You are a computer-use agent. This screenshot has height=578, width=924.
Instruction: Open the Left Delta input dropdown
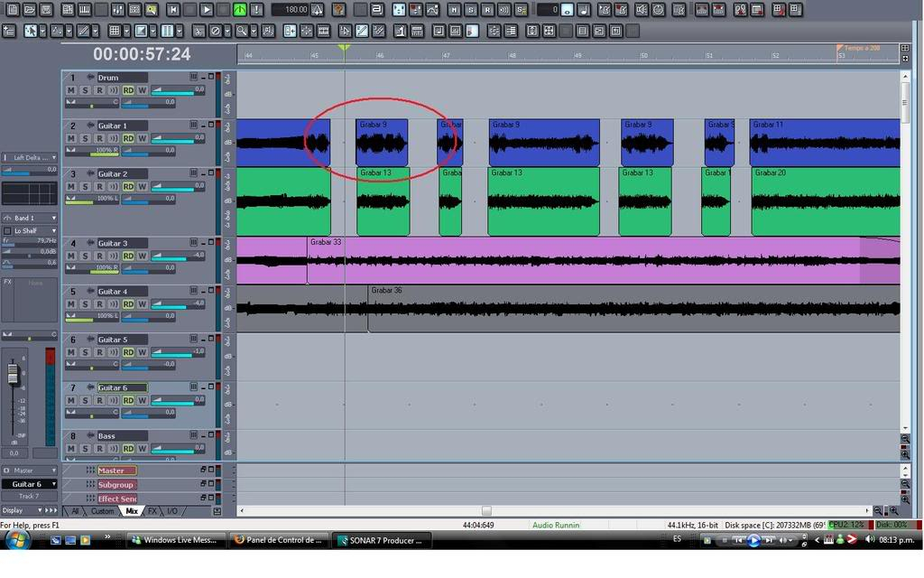coord(30,157)
